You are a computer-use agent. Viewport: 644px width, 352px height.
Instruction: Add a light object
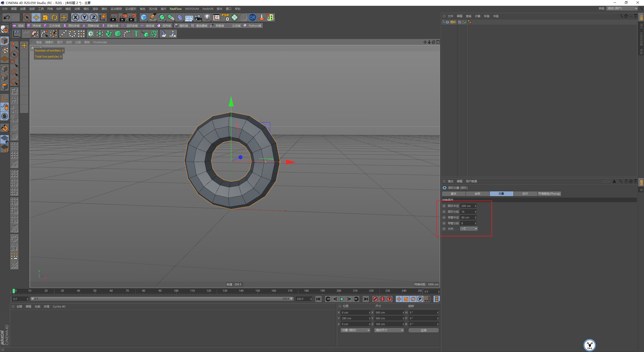pos(207,17)
